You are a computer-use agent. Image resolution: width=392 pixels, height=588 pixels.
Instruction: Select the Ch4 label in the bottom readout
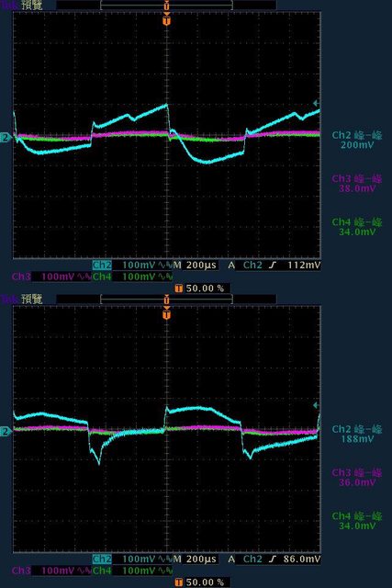102,571
